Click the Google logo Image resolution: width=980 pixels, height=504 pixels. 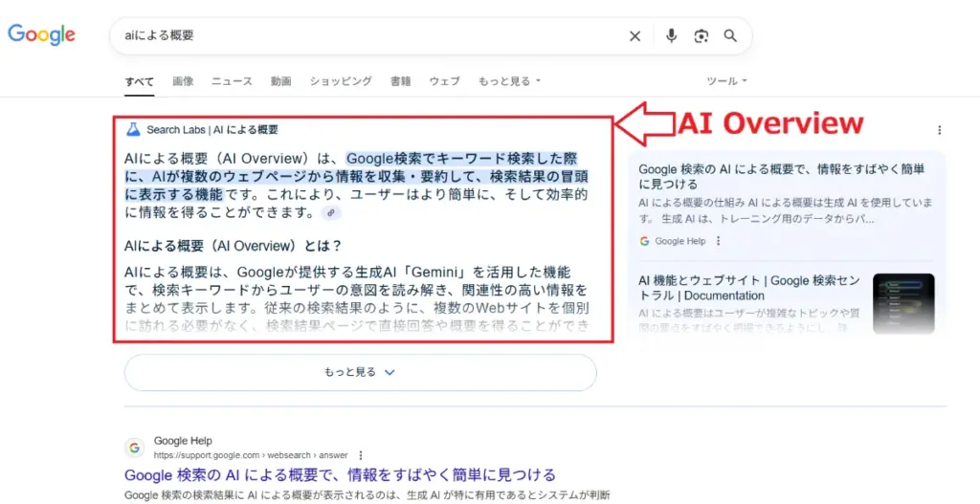(42, 34)
